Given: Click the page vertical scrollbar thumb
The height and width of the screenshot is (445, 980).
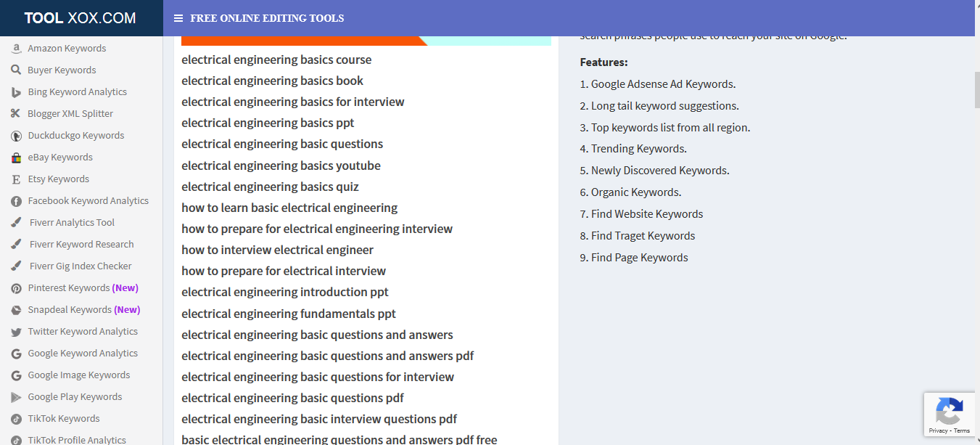Looking at the screenshot, I should pos(976,90).
